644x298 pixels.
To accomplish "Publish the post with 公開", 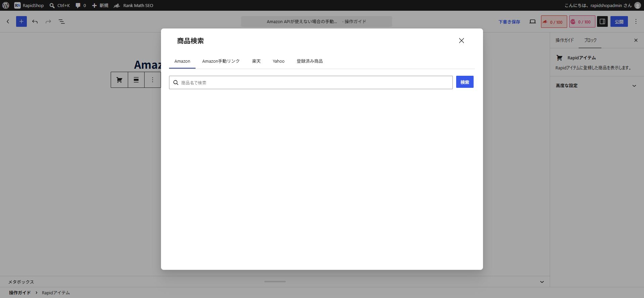I will coord(619,21).
